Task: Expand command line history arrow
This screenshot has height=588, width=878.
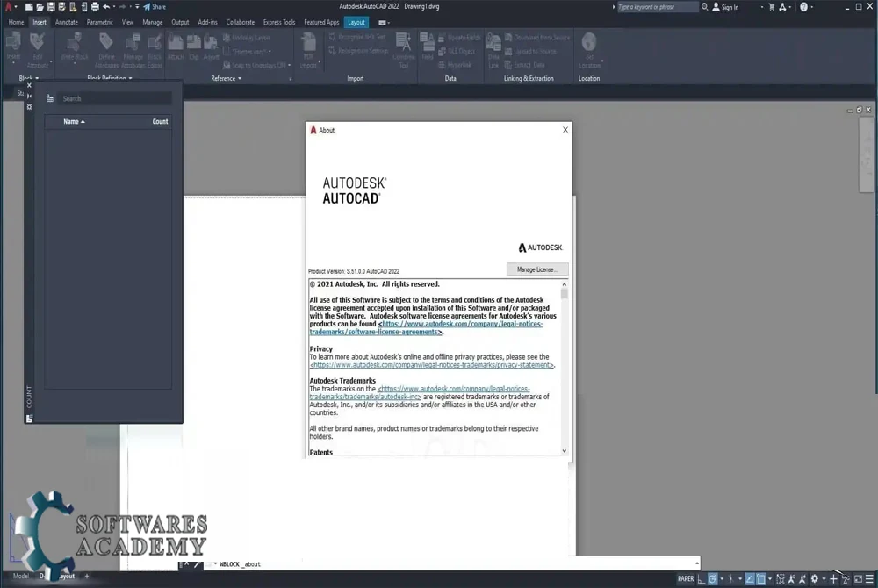Action: (697, 563)
